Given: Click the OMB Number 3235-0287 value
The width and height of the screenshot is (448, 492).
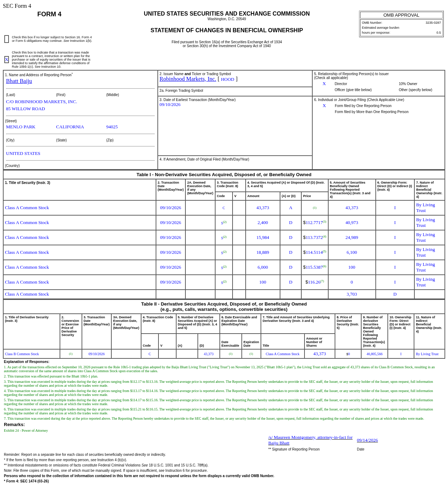Looking at the screenshot, I should (x=433, y=23).
